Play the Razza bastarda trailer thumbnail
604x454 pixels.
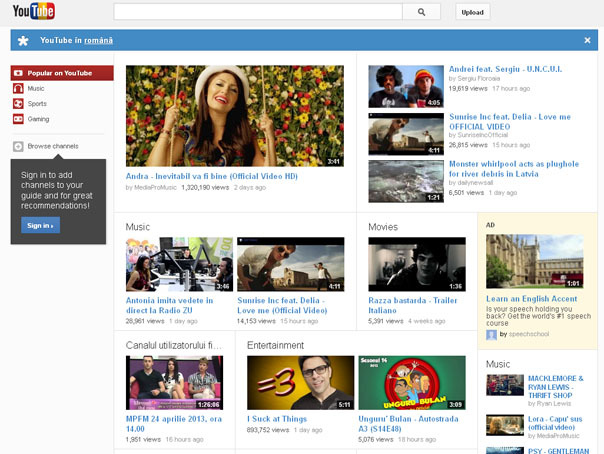(417, 264)
